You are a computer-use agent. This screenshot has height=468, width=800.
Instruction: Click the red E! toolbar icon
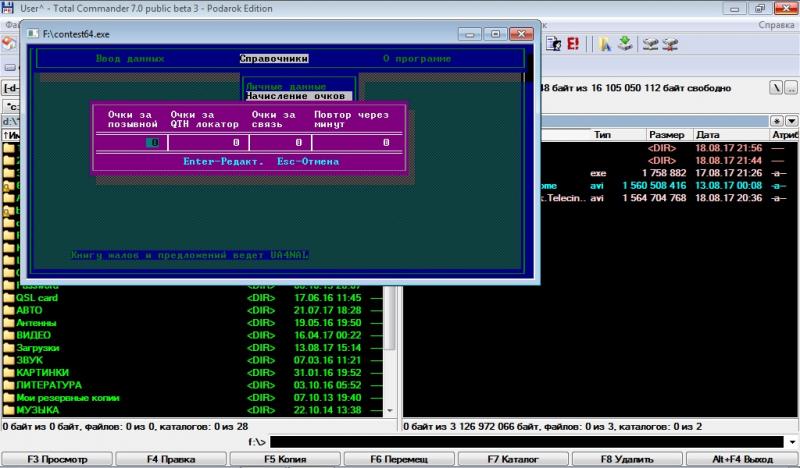click(x=574, y=44)
